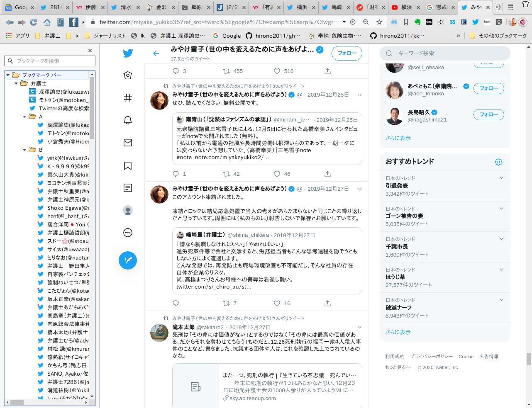Viewport: 532px width, 408px height.
Task: Collapse the ブックマーク バー tree node
Action: (8, 75)
